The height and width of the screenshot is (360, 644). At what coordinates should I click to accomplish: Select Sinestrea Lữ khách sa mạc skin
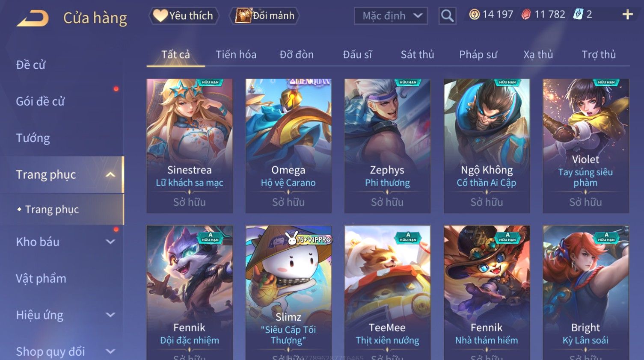pos(190,146)
